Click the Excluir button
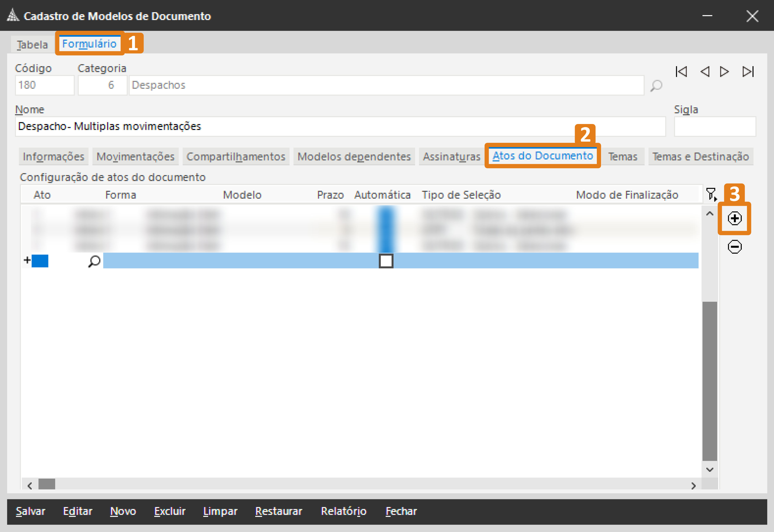The image size is (774, 532). (170, 511)
